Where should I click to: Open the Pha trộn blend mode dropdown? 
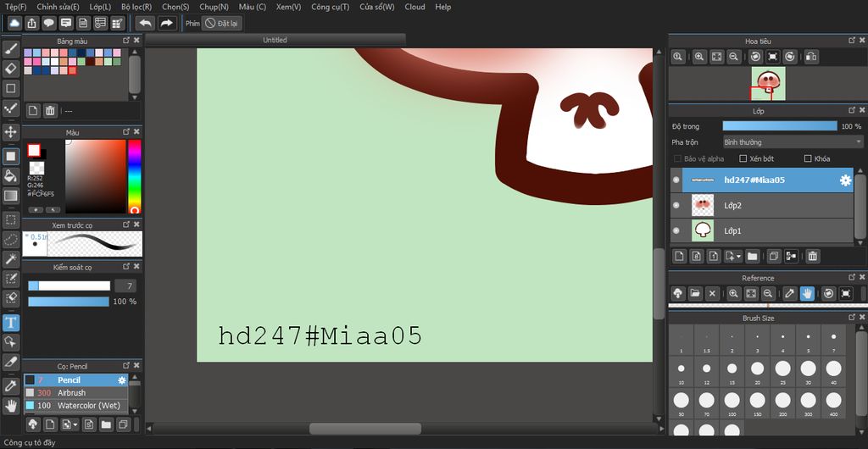(x=793, y=142)
